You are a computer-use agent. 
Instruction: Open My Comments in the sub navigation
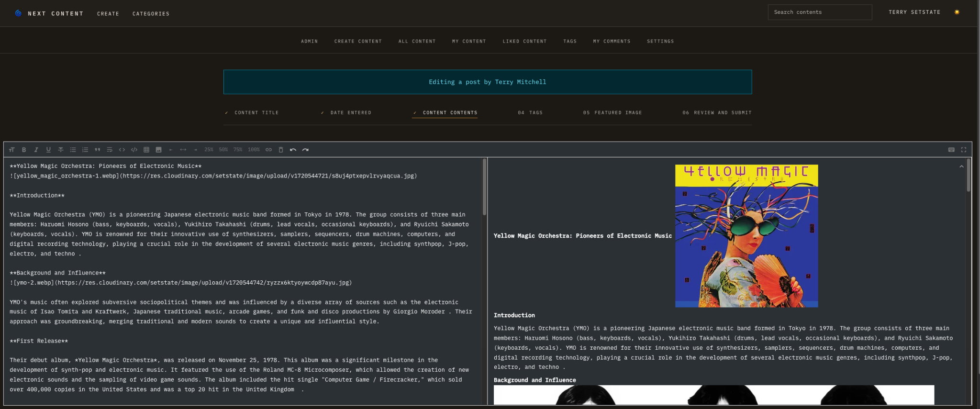(612, 42)
